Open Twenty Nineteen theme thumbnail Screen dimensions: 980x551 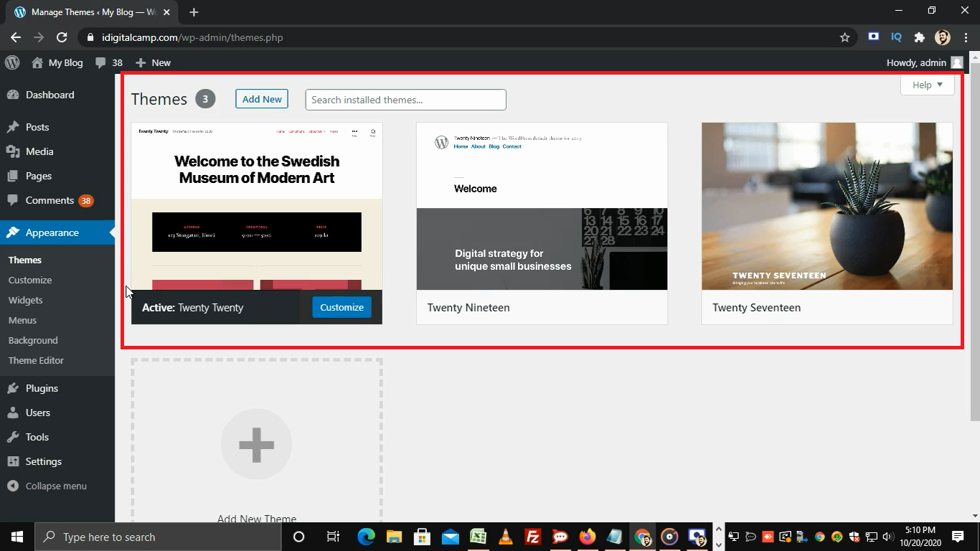point(542,206)
